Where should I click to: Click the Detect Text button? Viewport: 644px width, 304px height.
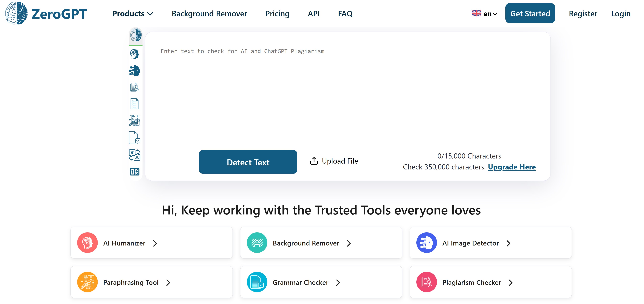pyautogui.click(x=248, y=162)
